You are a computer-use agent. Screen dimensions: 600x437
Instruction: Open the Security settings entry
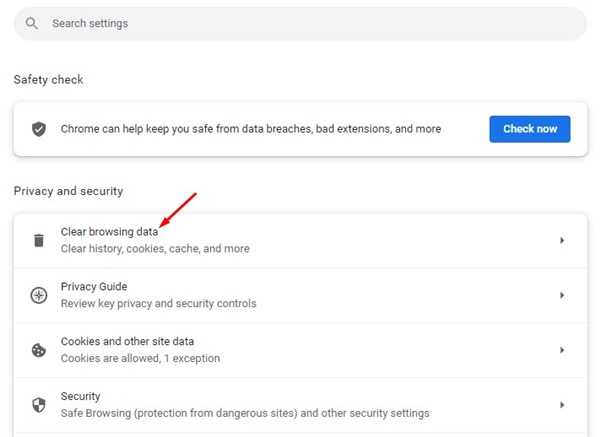click(80, 397)
